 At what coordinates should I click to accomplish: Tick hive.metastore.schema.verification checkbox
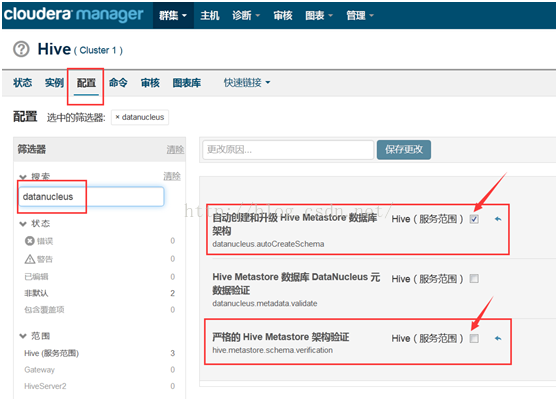474,338
